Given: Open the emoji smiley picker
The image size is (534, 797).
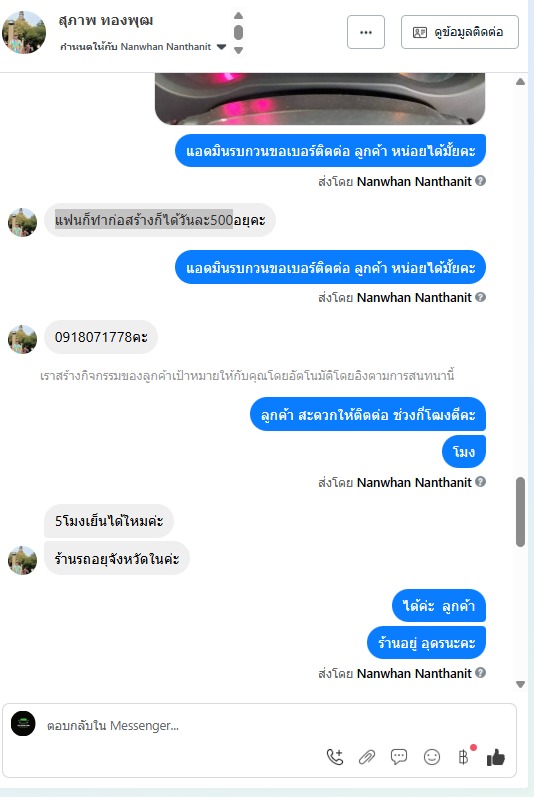Looking at the screenshot, I should (432, 757).
